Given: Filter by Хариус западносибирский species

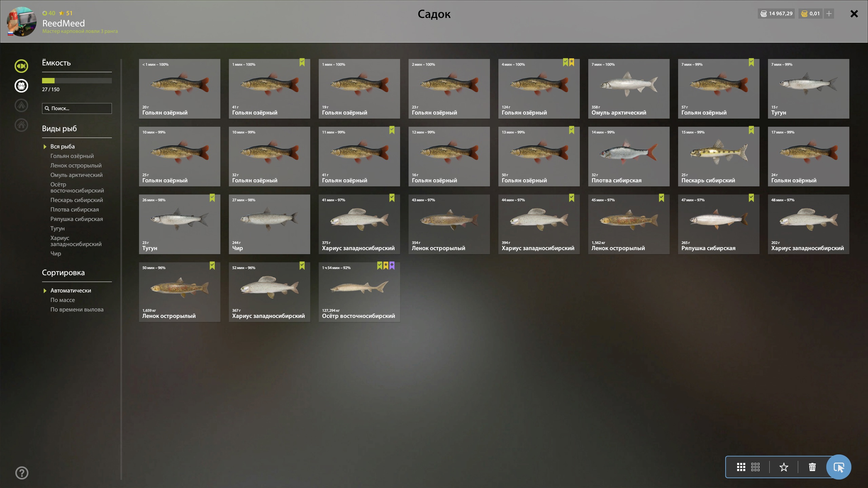Looking at the screenshot, I should pos(76,241).
